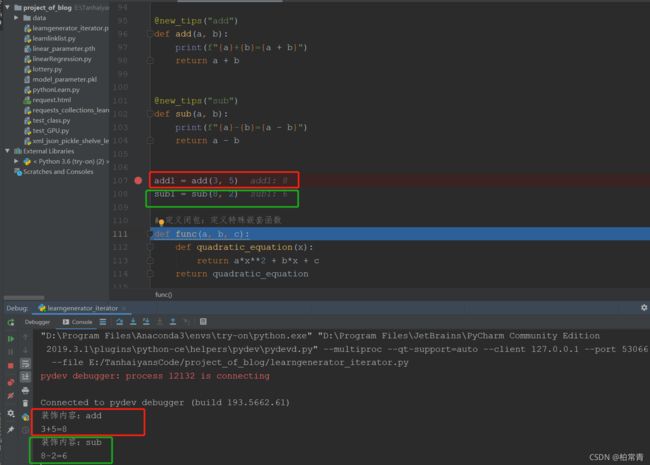This screenshot has width=650, height=465.
Task: Open test_class.py file
Action: tap(47, 121)
